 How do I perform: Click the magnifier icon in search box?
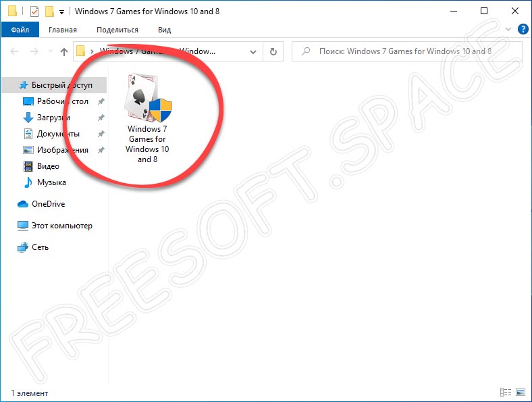(x=306, y=51)
